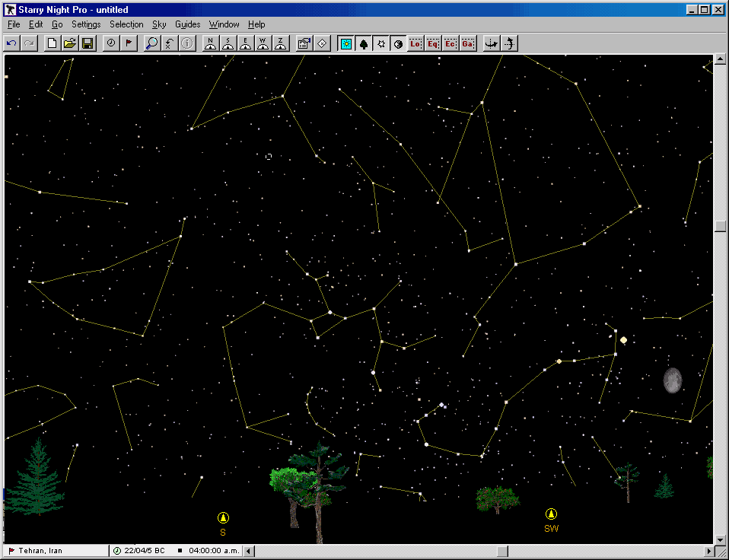The image size is (729, 560).
Task: Click the deselect arrow-with-x icon
Action: coord(169,43)
